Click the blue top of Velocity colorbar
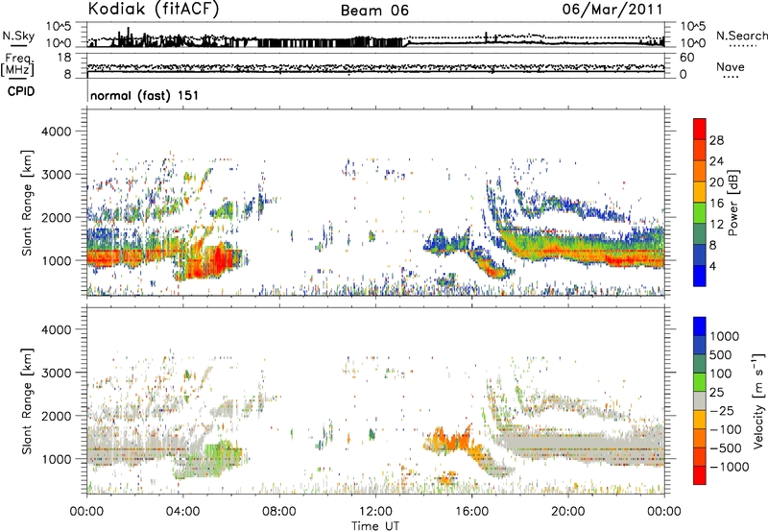 pyautogui.click(x=700, y=326)
